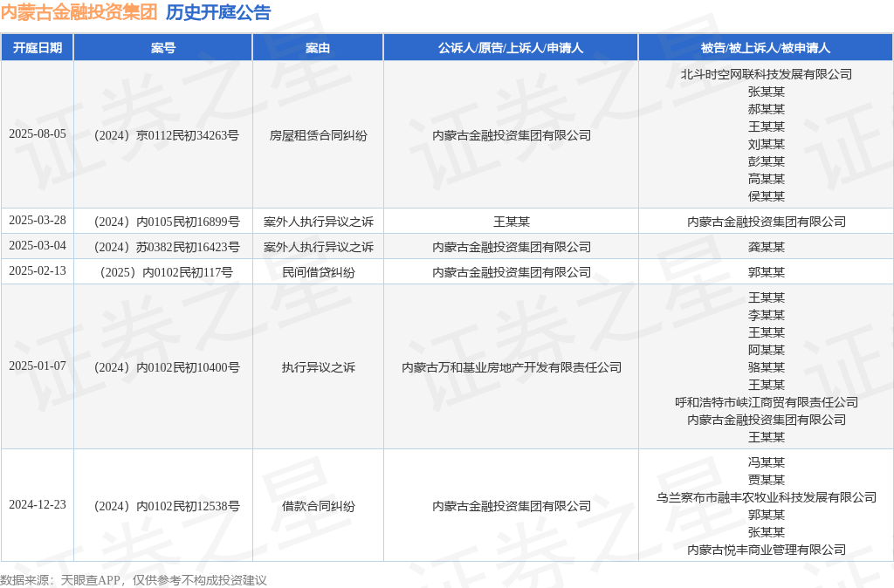Click defendant 冯某某
Screen dimensions: 894x588
(767, 462)
